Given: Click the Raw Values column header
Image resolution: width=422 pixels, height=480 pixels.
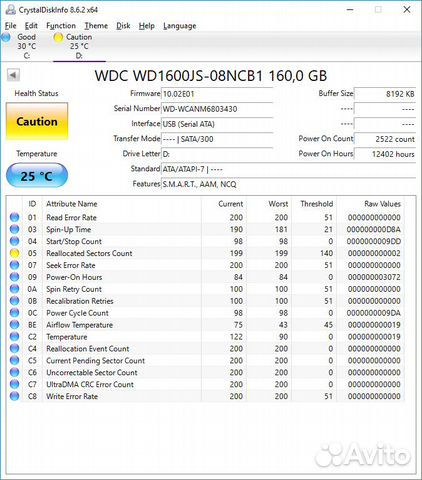Looking at the screenshot, I should [x=371, y=204].
